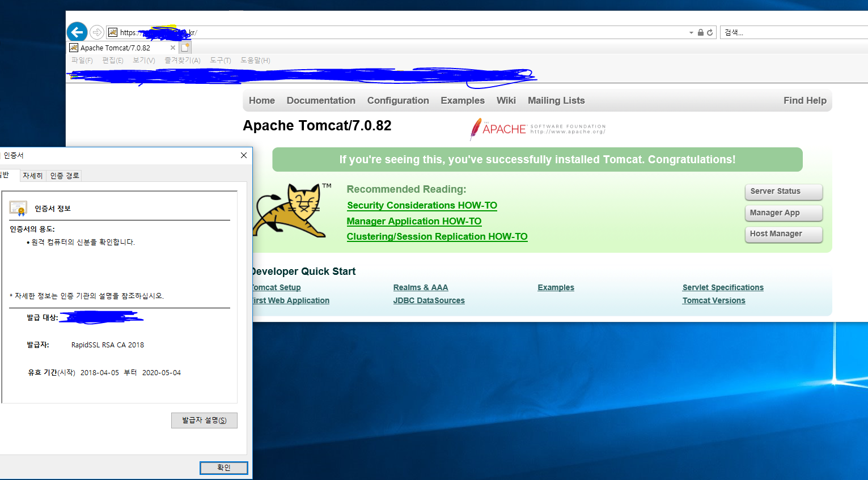The width and height of the screenshot is (868, 480).
Task: Open Realms & AAA link
Action: coord(421,287)
